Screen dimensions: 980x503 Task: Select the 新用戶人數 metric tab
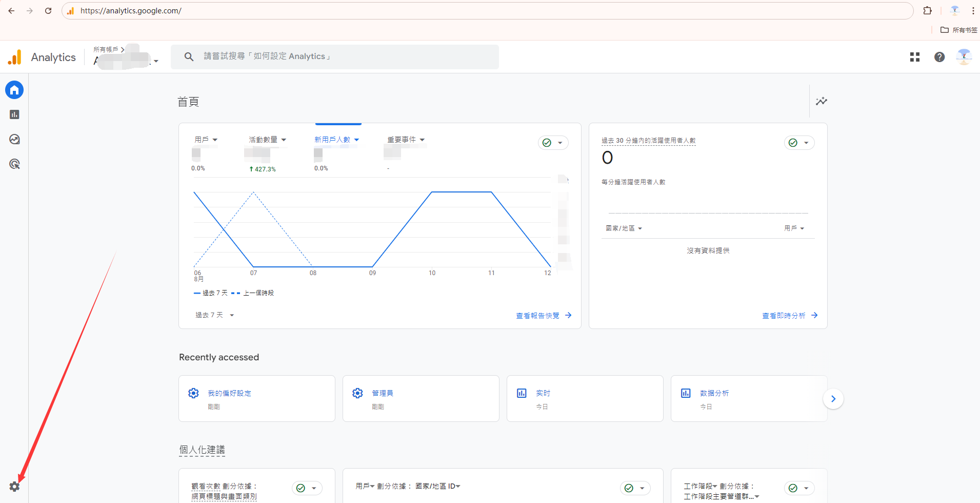[336, 140]
